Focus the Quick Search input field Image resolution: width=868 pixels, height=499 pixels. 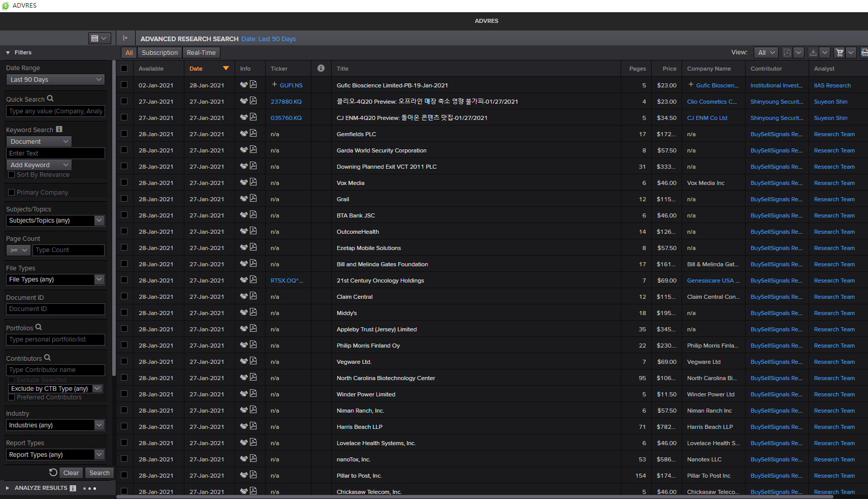tap(55, 111)
